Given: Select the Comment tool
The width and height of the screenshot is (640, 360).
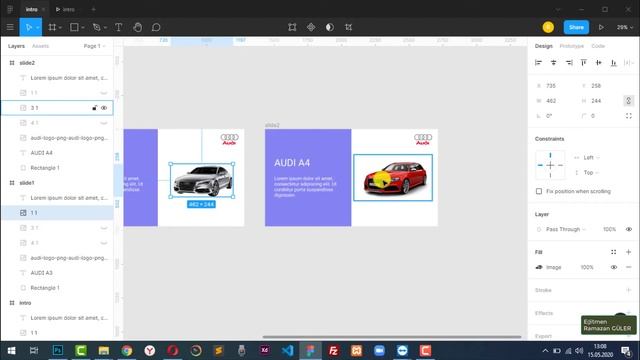Looking at the screenshot, I should (156, 27).
